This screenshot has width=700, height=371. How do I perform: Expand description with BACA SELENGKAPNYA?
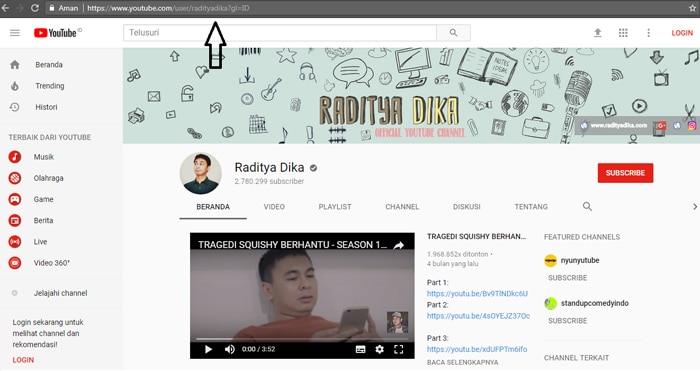tap(462, 362)
